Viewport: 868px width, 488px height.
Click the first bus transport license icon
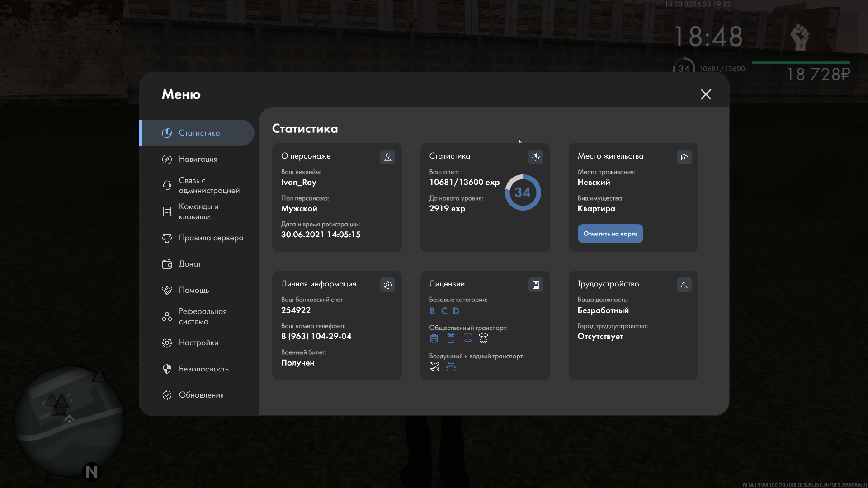(434, 338)
